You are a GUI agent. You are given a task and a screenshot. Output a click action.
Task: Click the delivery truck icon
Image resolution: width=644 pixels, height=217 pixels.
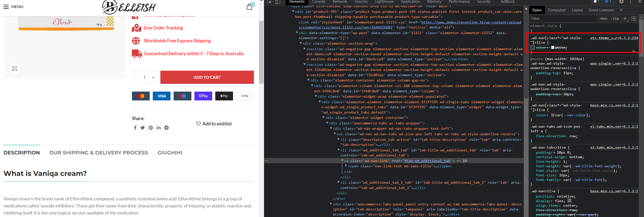point(137,53)
